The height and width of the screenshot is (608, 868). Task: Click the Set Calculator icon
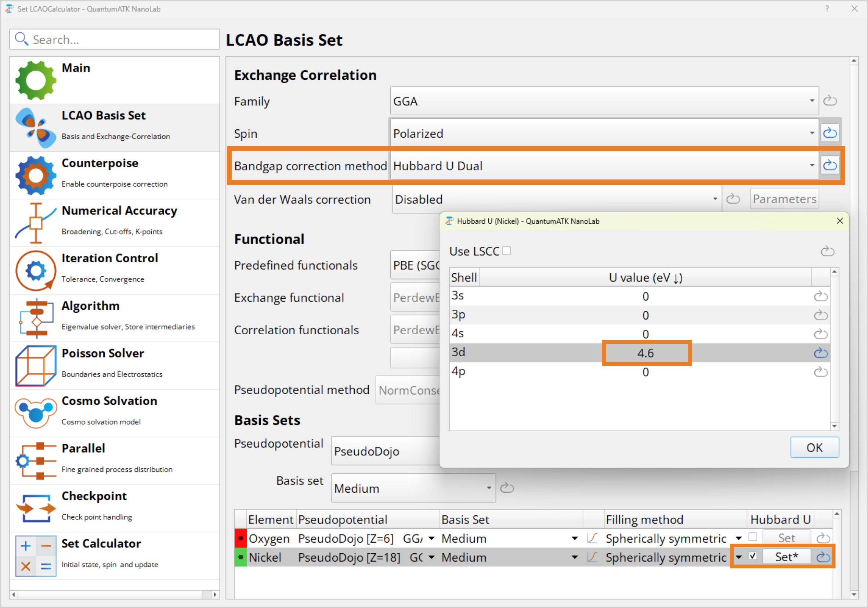click(36, 555)
